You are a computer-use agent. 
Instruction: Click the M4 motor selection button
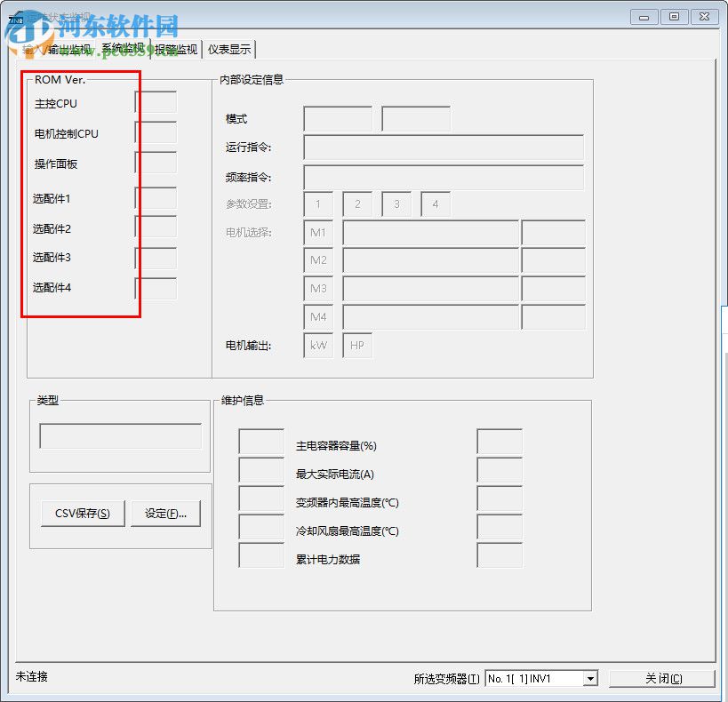[x=317, y=316]
